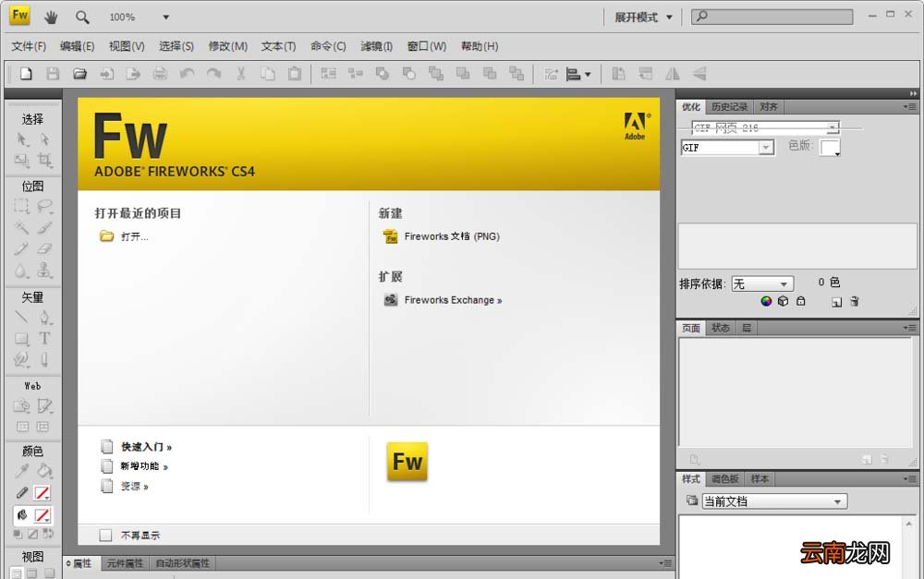Open the 滤镜(I) menu
The width and height of the screenshot is (924, 579).
(376, 46)
